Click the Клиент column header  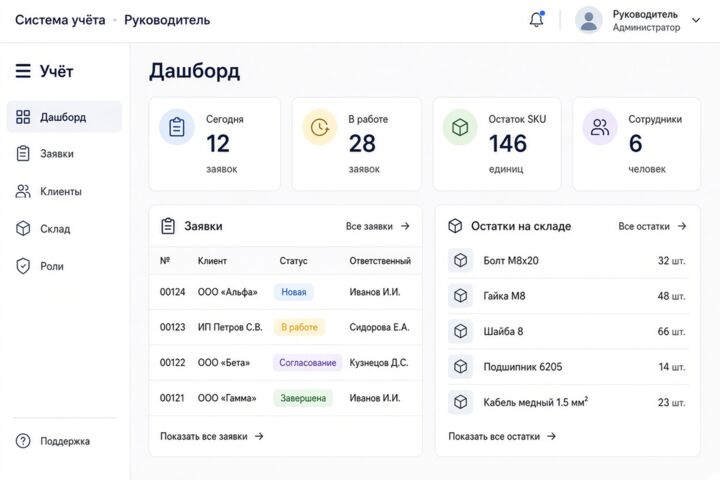click(212, 261)
